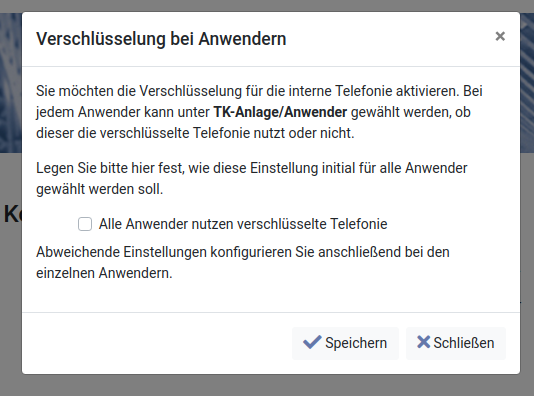The width and height of the screenshot is (534, 396).
Task: Click the checkmark icon inside Speichern
Action: point(312,342)
